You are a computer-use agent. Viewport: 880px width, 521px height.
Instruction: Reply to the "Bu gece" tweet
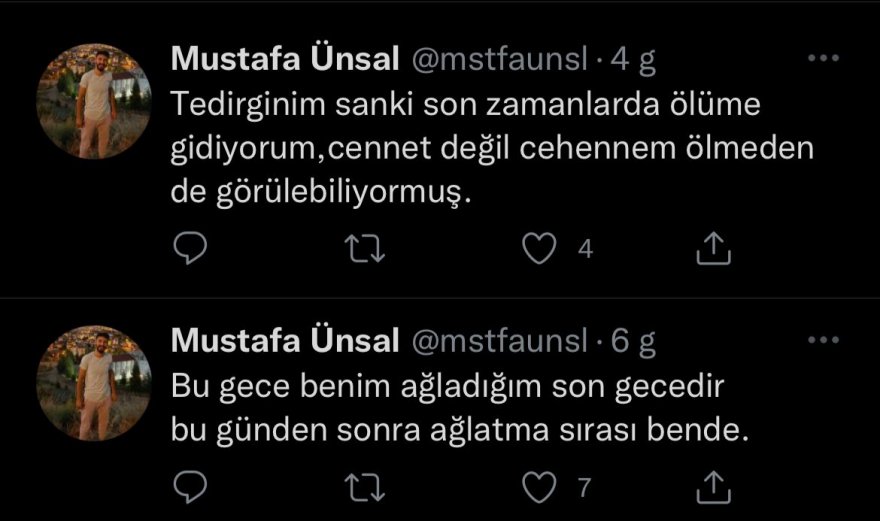[x=189, y=487]
